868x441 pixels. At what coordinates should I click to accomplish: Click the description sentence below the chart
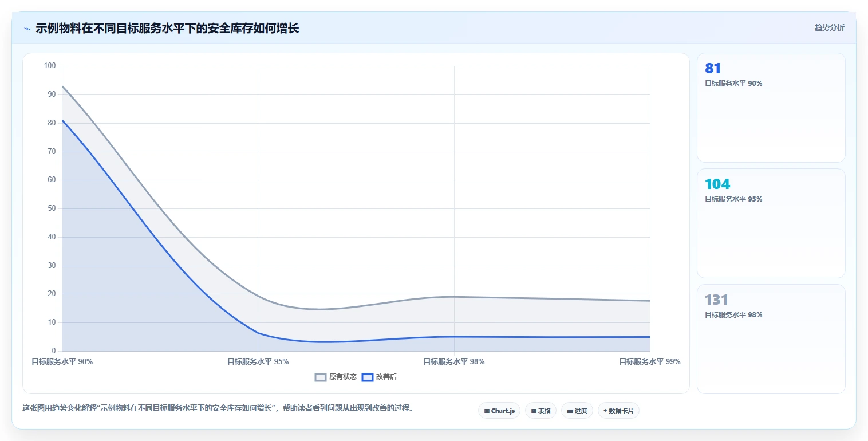(218, 408)
